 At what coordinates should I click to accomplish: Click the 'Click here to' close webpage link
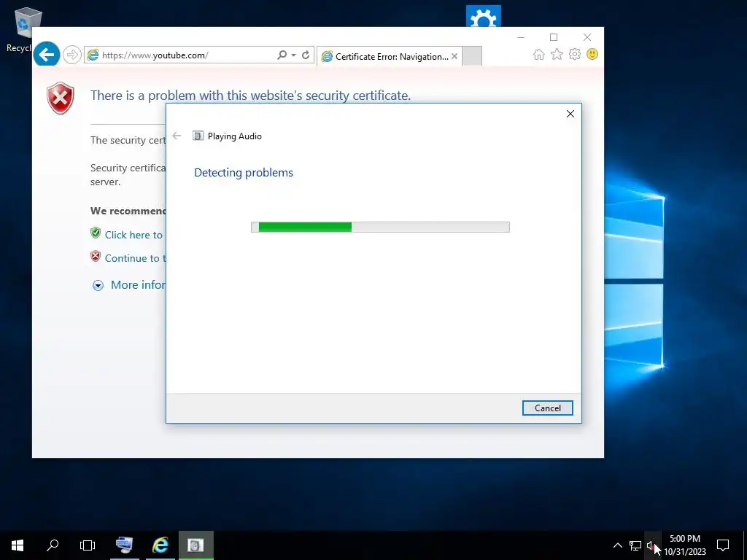pos(133,235)
